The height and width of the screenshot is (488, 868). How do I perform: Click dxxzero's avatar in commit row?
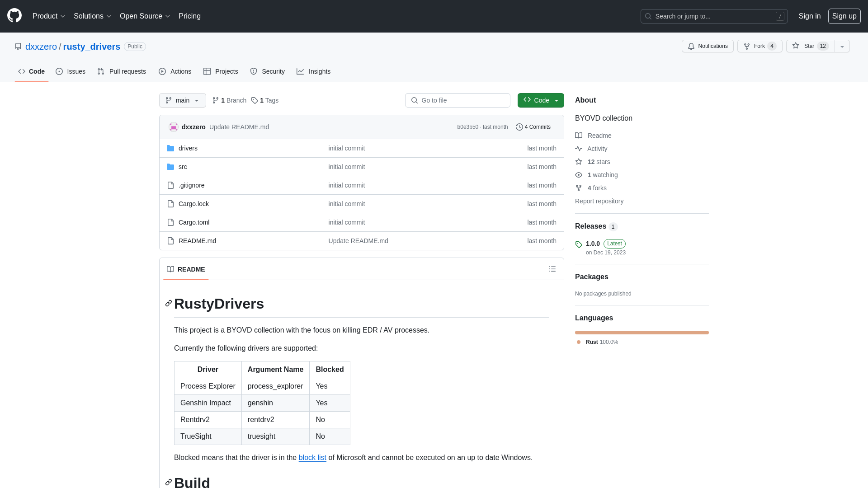click(x=174, y=127)
